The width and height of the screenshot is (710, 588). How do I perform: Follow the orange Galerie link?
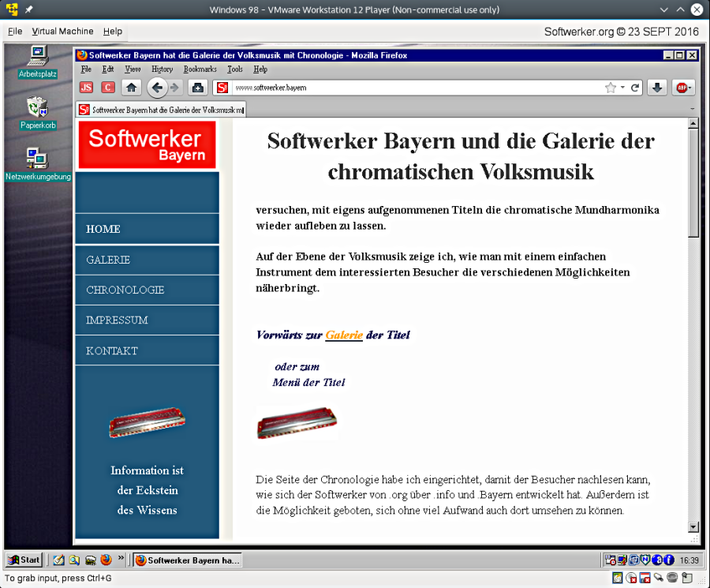344,335
